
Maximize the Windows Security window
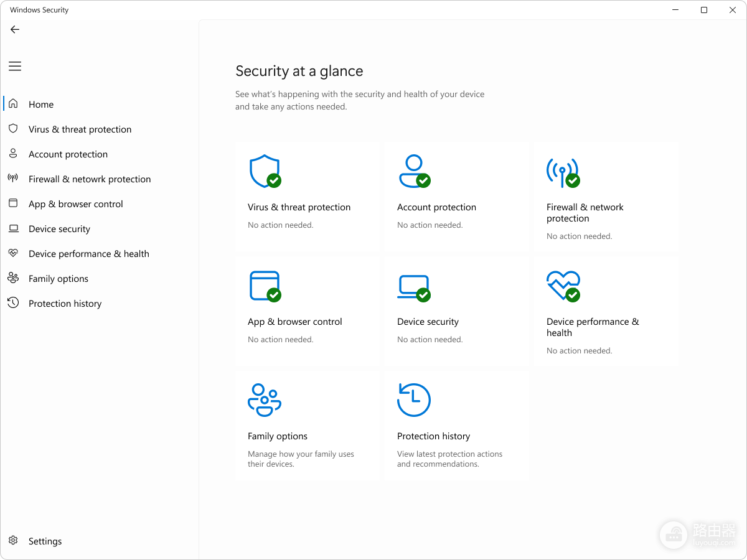point(704,10)
